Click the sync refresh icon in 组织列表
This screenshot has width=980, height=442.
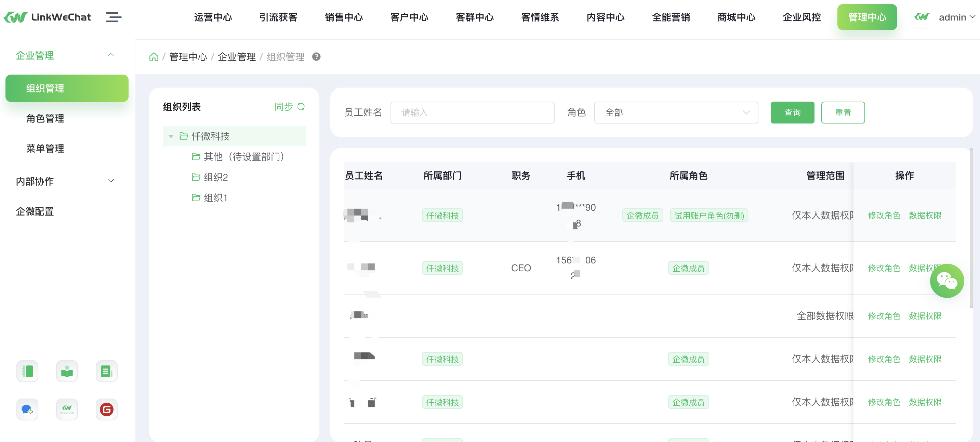tap(301, 107)
